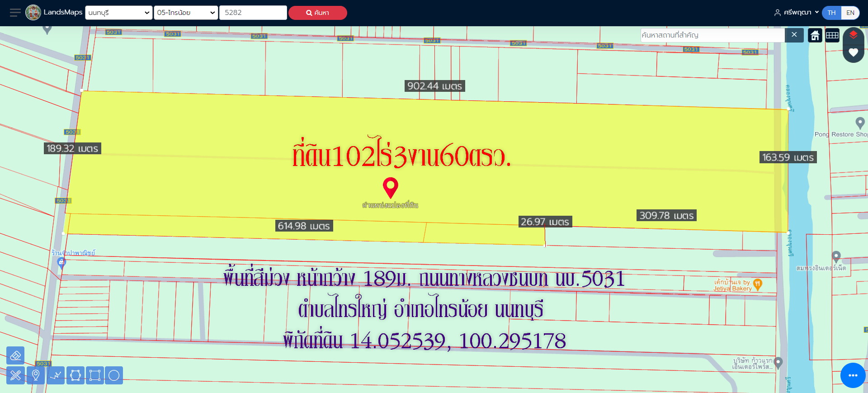Open the district dropdown 05-ไทรน้อย
Viewport: 868px width, 393px height.
(186, 13)
